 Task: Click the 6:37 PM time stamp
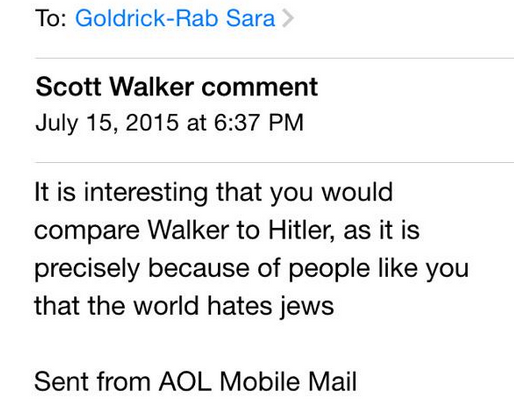pos(259,123)
